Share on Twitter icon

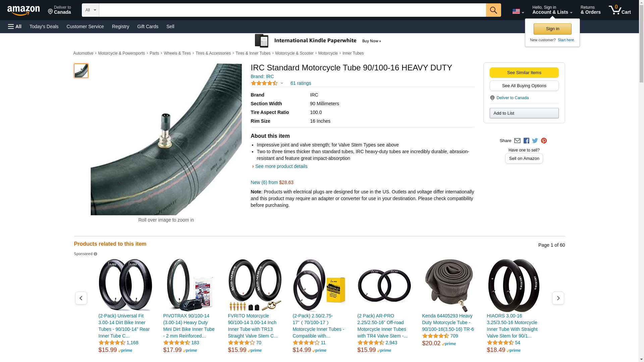point(535,141)
